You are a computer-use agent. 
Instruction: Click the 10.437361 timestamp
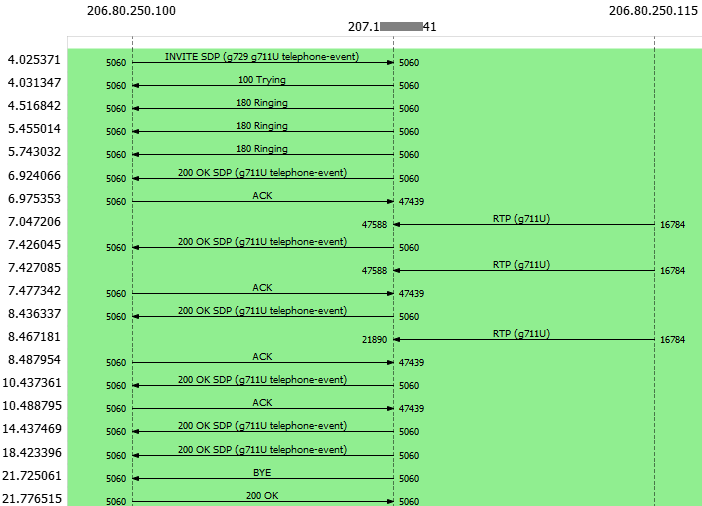click(x=34, y=383)
